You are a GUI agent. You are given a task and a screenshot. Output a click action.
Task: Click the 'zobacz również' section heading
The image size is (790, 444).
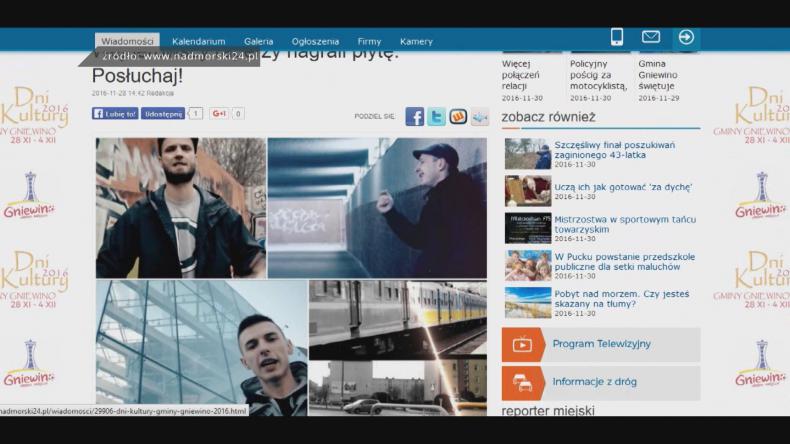548,117
